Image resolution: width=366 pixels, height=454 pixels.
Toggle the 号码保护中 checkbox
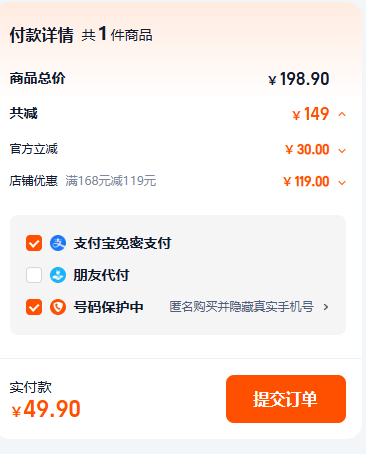point(34,307)
